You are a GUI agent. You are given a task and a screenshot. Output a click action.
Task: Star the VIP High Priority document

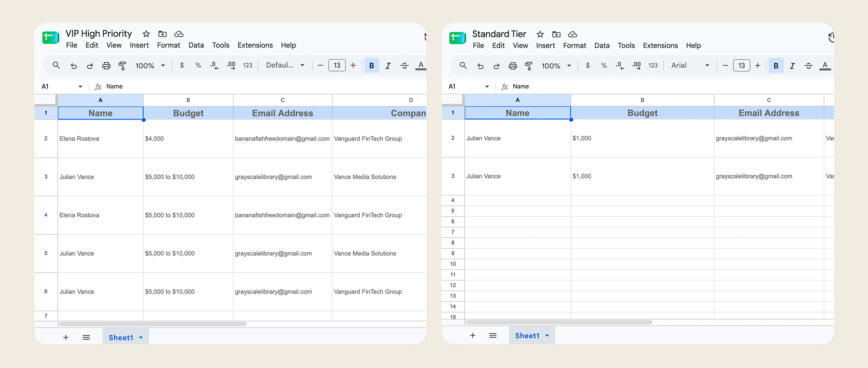click(x=146, y=34)
